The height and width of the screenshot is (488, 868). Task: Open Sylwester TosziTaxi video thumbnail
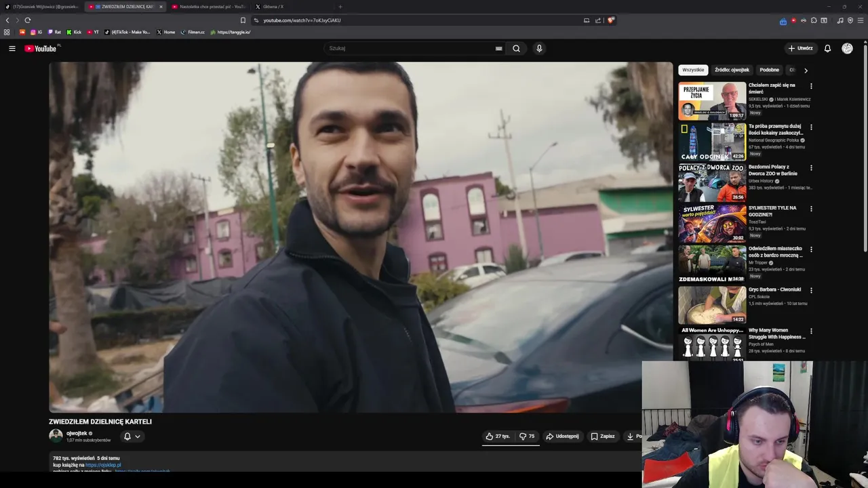(x=712, y=224)
